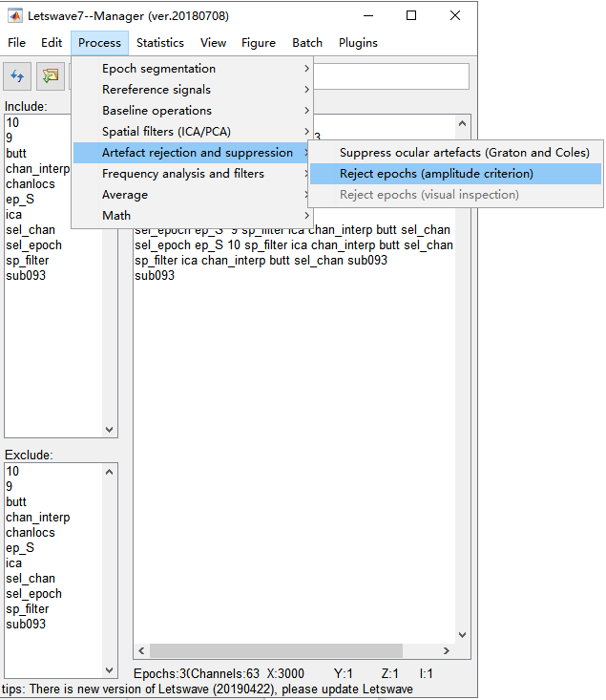Select 'ica' in Include list

(x=13, y=214)
